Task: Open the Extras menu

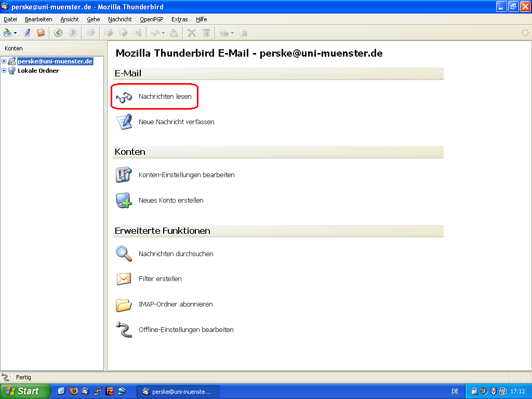Action: 179,19
